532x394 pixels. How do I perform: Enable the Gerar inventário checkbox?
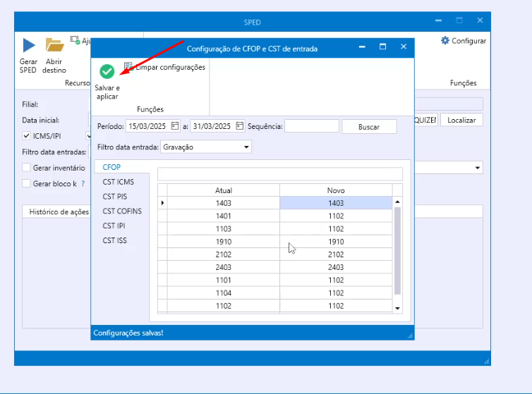(x=27, y=168)
